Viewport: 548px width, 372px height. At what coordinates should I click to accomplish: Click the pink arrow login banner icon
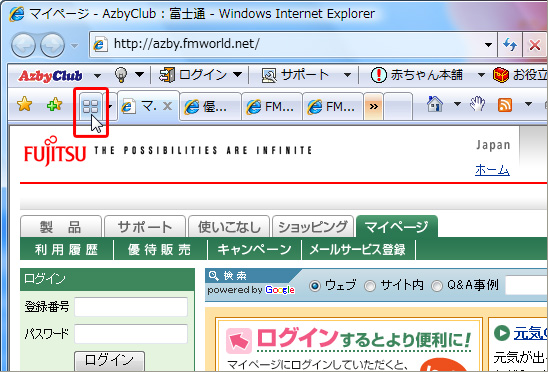click(239, 341)
